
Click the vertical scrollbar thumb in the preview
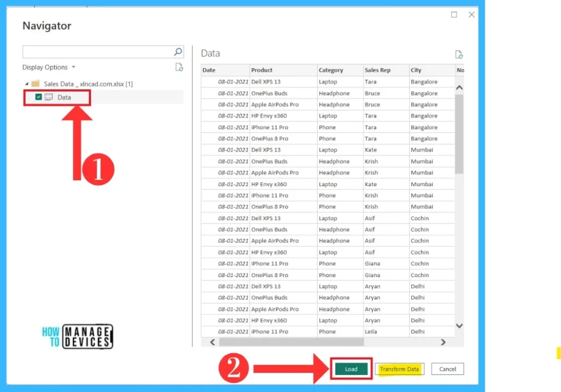459,134
